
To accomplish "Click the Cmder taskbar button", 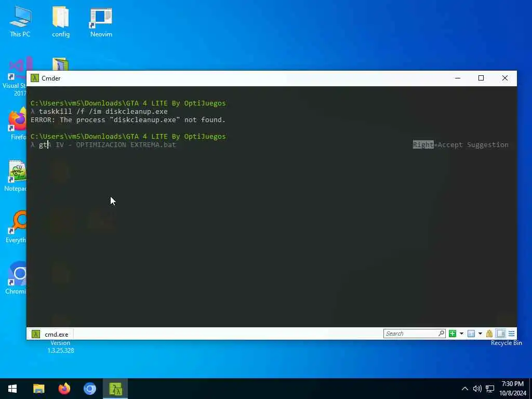I will 115,389.
